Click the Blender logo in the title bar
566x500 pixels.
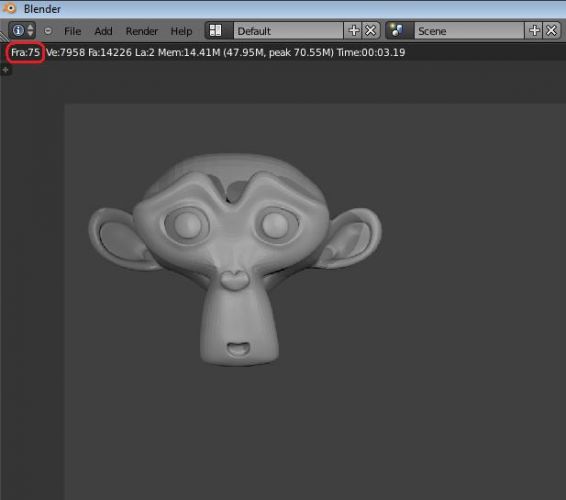pos(10,8)
